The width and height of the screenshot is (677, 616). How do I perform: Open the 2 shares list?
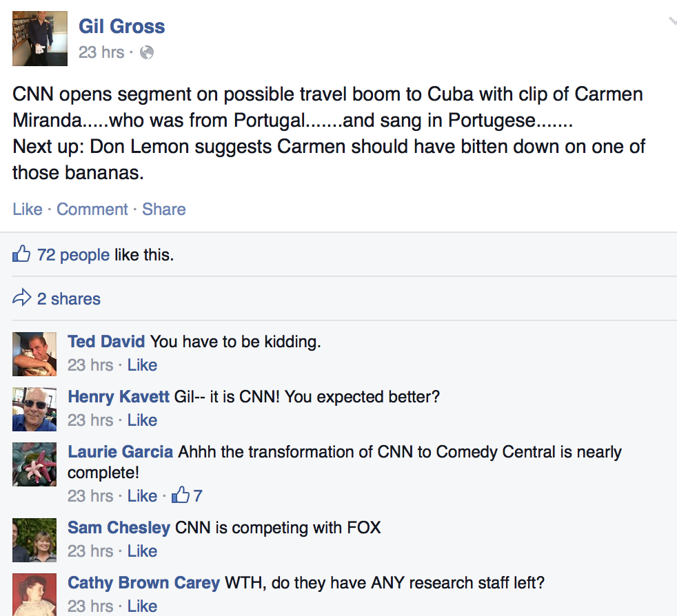[69, 299]
